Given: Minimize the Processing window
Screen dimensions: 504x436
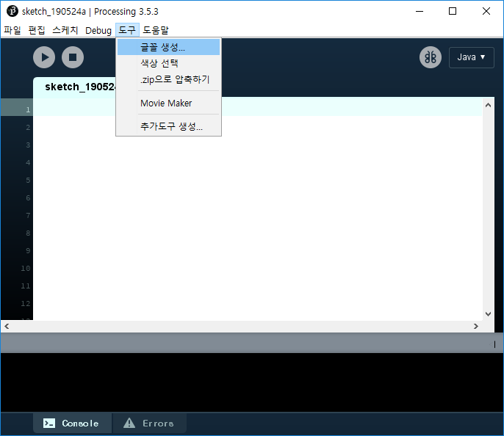Looking at the screenshot, I should point(420,11).
